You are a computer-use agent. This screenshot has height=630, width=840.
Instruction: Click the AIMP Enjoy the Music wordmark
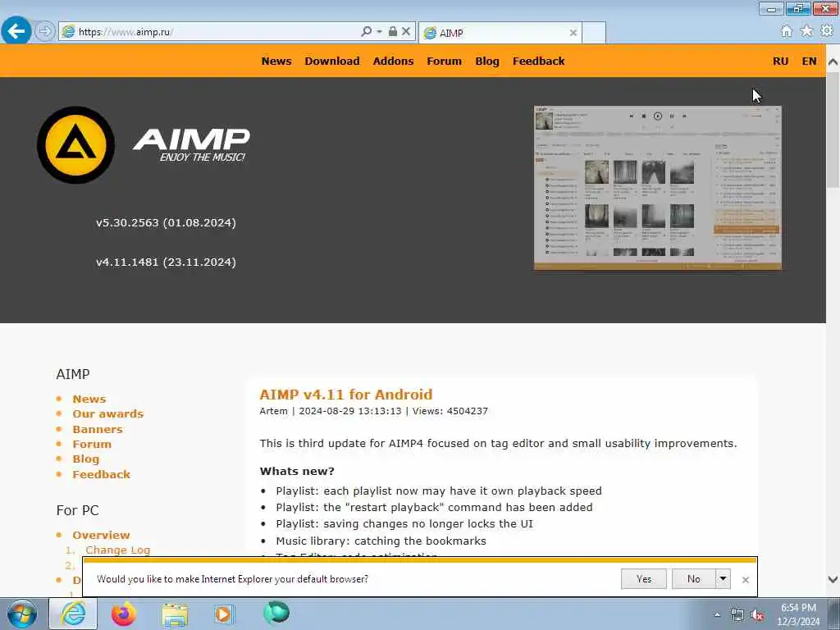point(191,145)
